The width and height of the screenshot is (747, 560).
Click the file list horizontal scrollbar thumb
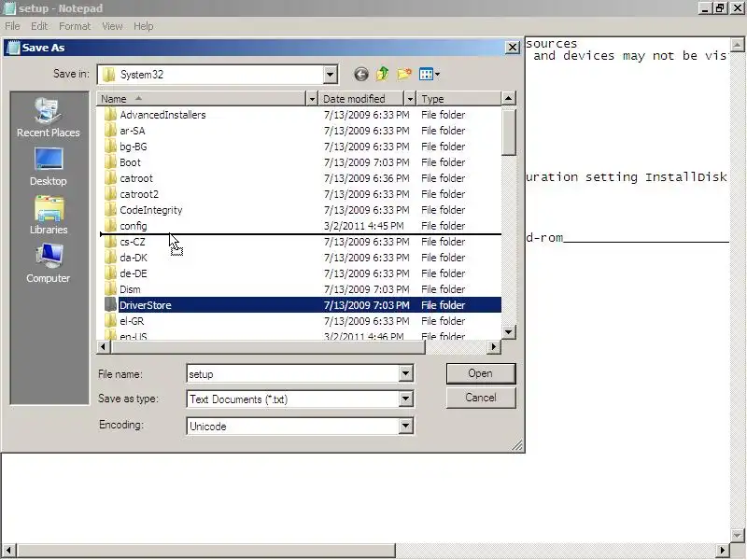point(268,347)
